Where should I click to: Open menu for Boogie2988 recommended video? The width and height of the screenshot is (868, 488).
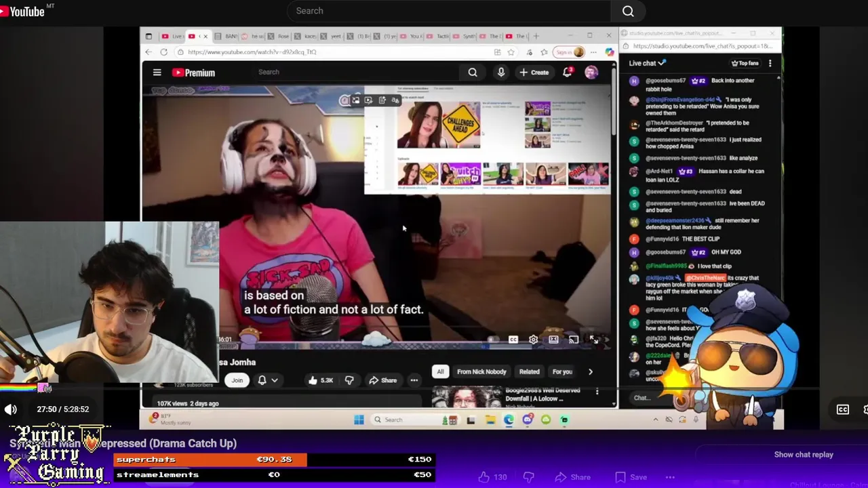597,392
